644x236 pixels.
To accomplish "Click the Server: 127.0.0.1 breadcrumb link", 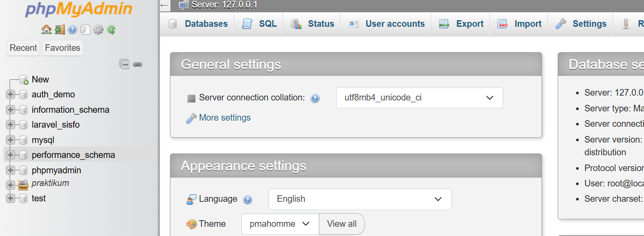I will [x=224, y=5].
